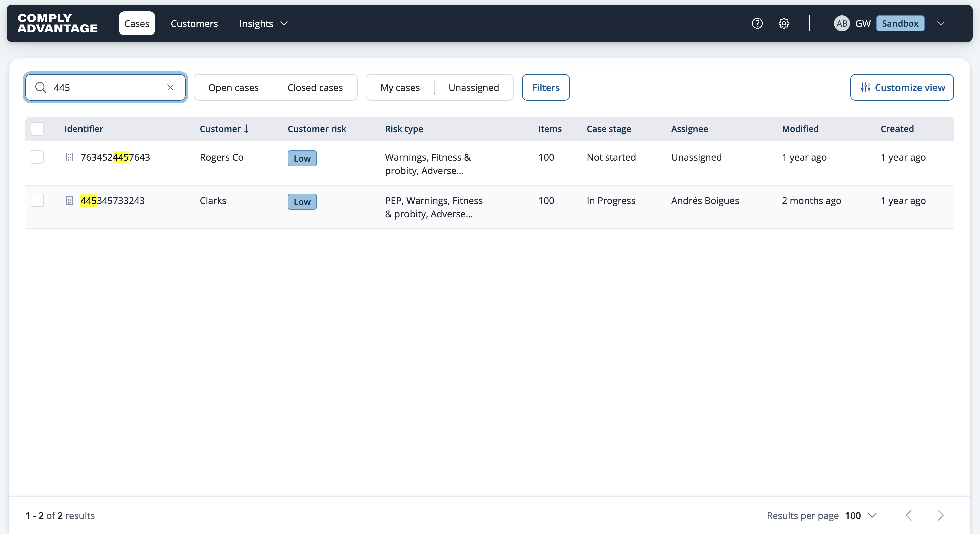This screenshot has width=980, height=534.
Task: Click the AB user avatar
Action: (x=841, y=24)
